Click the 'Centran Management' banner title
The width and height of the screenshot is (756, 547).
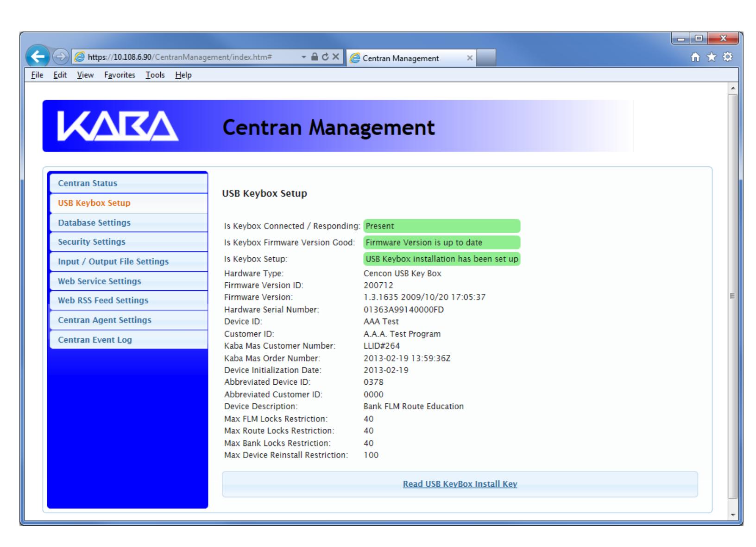[329, 127]
